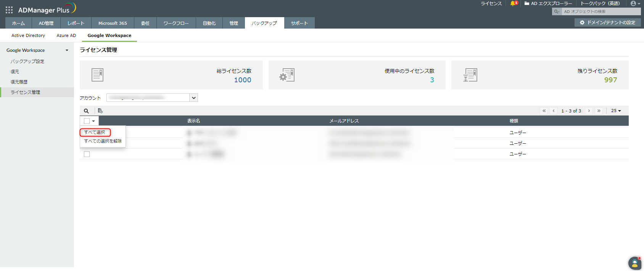Screen dimensions: 644x271
Task: Go to the previous page arrow
Action: pyautogui.click(x=554, y=111)
